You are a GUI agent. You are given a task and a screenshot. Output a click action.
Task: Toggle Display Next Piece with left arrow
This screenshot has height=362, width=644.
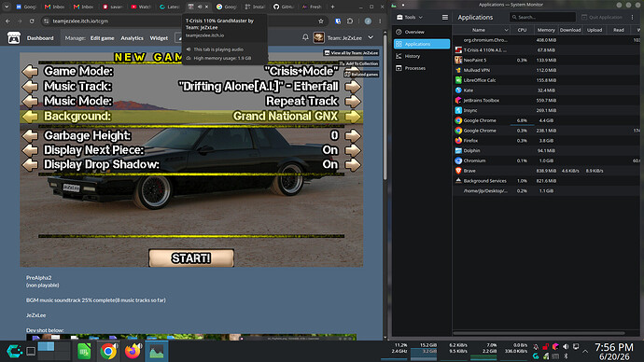tap(30, 150)
